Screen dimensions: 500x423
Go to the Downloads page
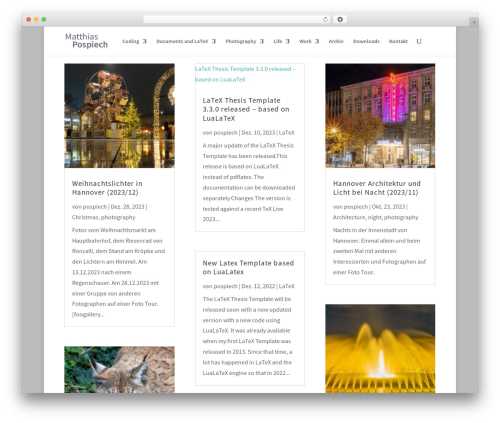point(366,41)
